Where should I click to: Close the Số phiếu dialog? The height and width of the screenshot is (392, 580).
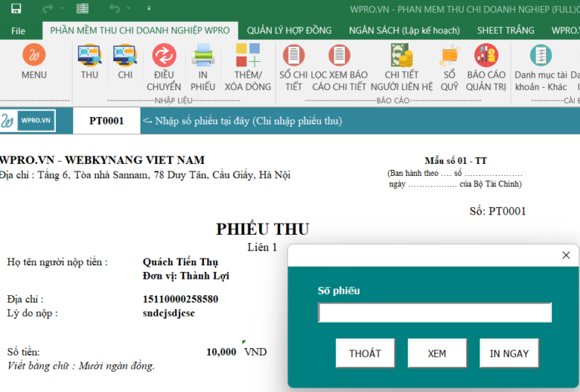566,255
